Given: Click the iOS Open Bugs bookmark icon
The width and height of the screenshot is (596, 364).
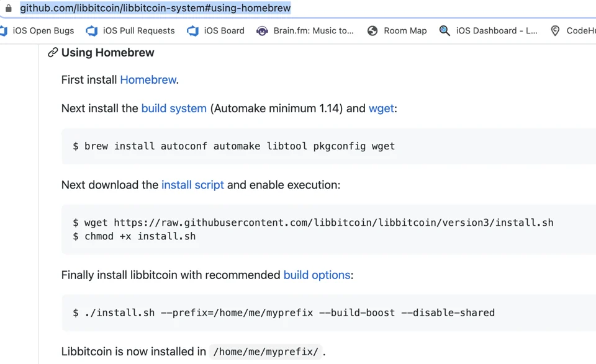Looking at the screenshot, I should pos(4,31).
